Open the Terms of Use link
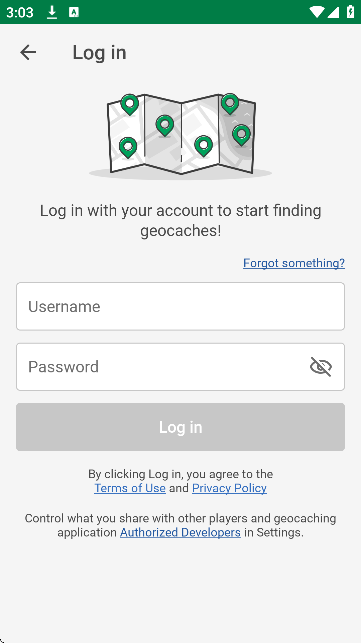This screenshot has width=361, height=643. pyautogui.click(x=130, y=488)
